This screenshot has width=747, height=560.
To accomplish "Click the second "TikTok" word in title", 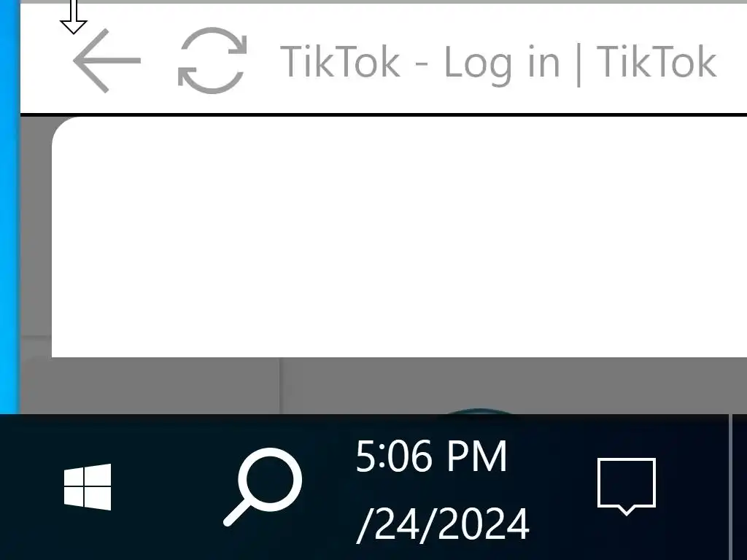I will (656, 61).
